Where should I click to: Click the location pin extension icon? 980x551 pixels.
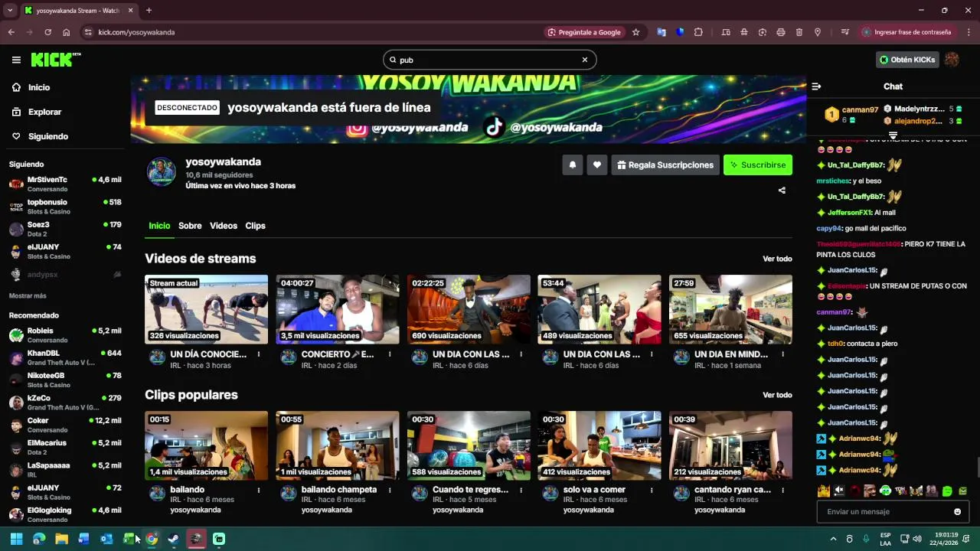818,32
